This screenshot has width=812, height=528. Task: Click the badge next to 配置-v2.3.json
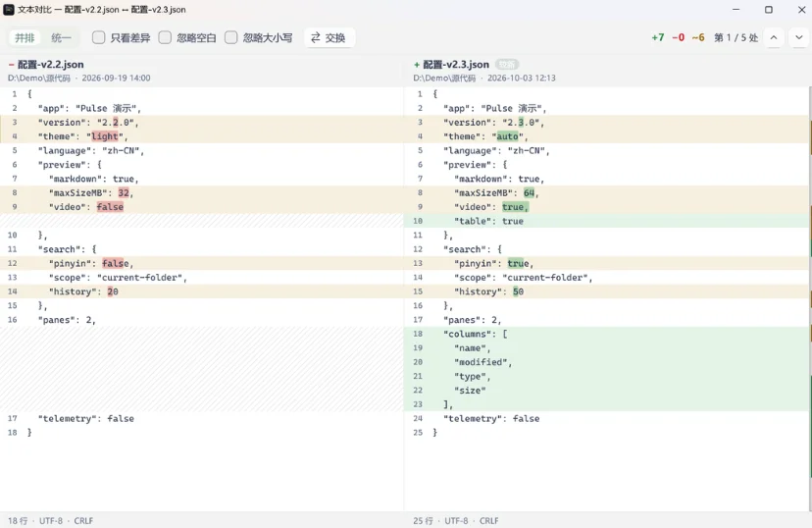point(506,65)
